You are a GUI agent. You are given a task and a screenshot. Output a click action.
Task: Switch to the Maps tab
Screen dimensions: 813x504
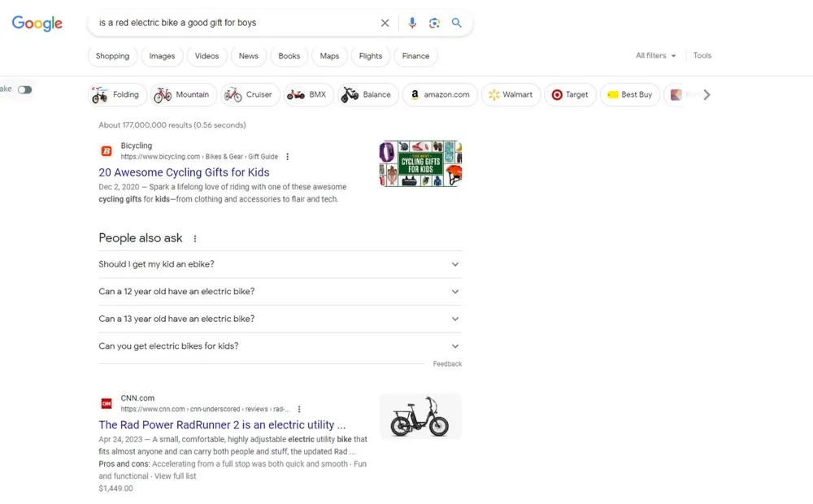(x=329, y=56)
